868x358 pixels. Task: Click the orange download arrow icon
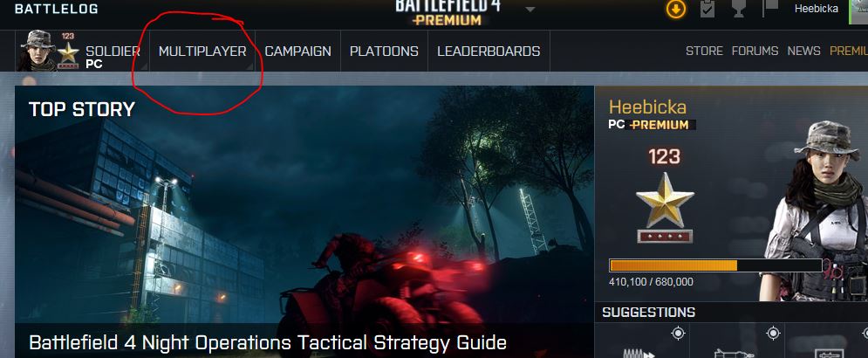pyautogui.click(x=675, y=9)
